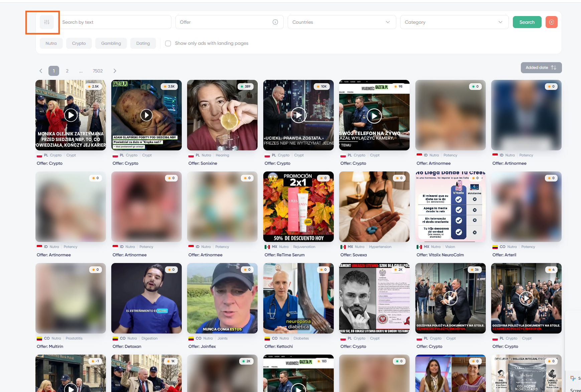Select the Nutra filter chip

51,43
